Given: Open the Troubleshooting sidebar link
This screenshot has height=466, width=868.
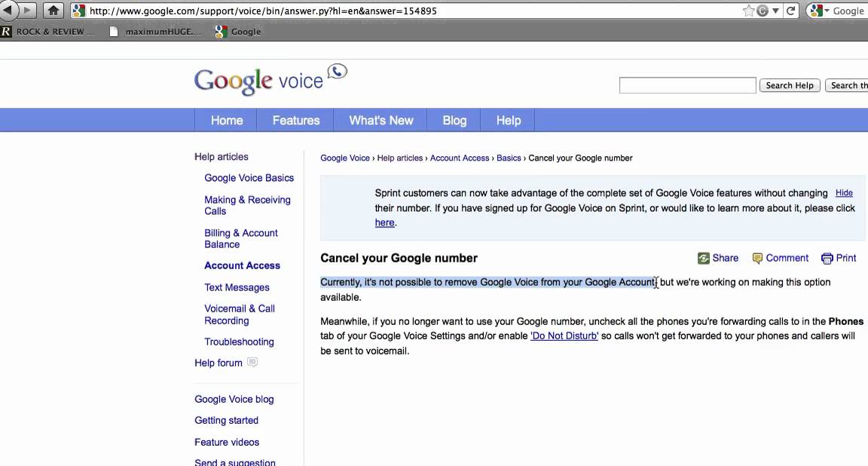Looking at the screenshot, I should pos(239,342).
